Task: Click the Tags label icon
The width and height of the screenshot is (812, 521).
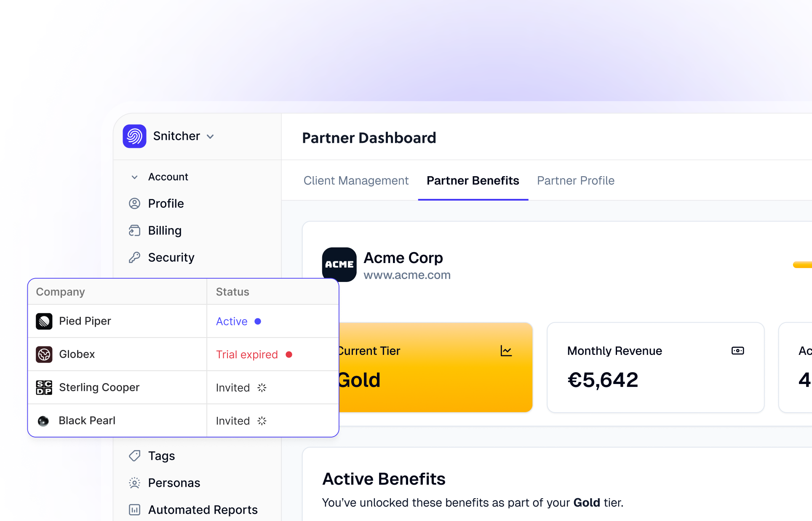Action: [134, 456]
